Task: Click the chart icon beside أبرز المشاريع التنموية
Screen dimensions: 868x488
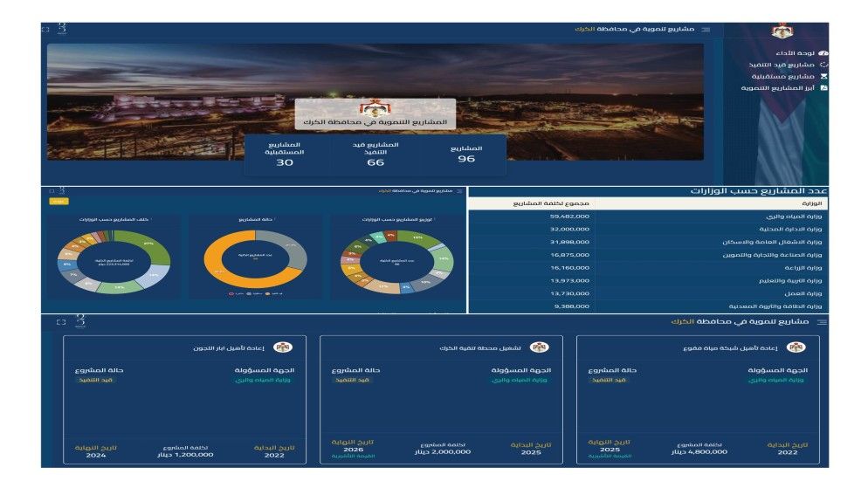Action: (x=823, y=88)
